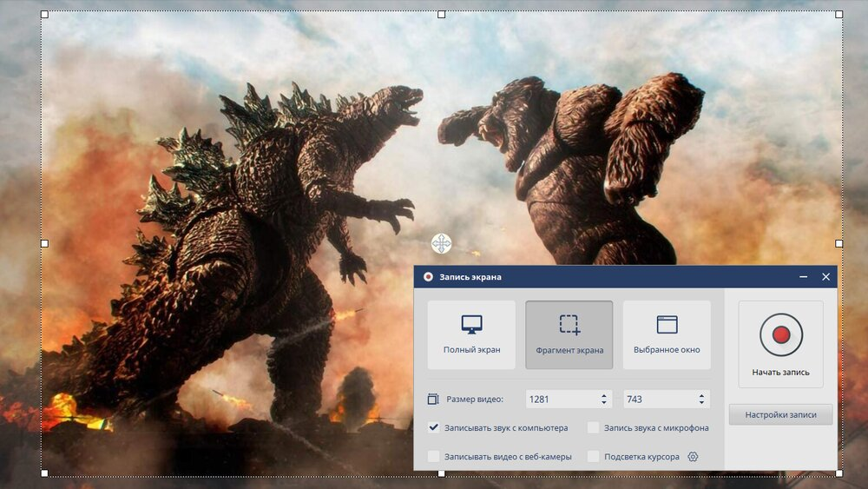868x489 pixels.
Task: Click the Размер видео label text
Action: (475, 399)
